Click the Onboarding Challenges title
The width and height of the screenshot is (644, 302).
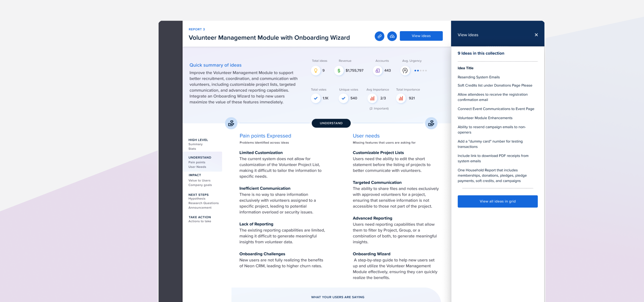(x=262, y=254)
